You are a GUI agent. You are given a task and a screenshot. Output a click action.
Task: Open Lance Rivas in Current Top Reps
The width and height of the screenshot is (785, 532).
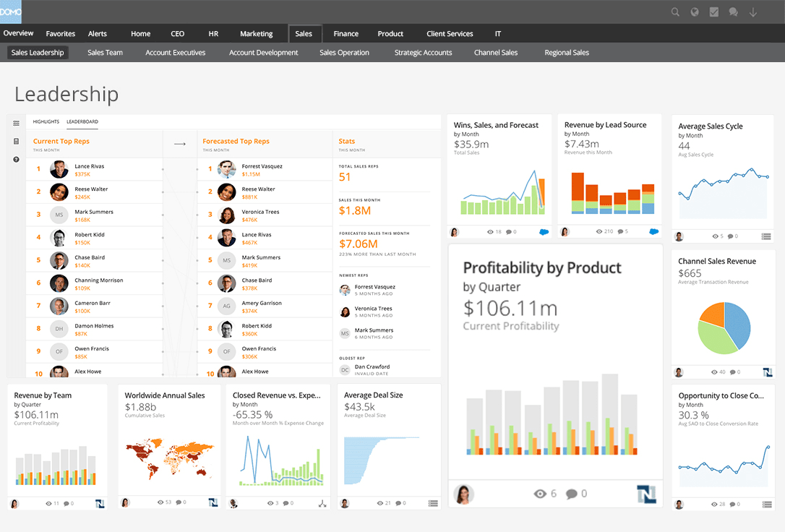(x=94, y=170)
